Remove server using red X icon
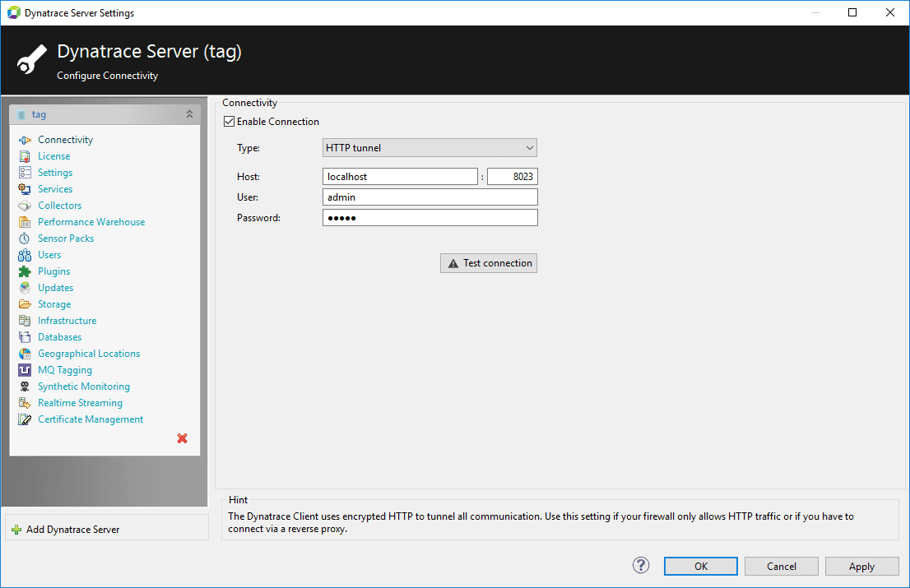This screenshot has height=588, width=910. click(x=182, y=438)
